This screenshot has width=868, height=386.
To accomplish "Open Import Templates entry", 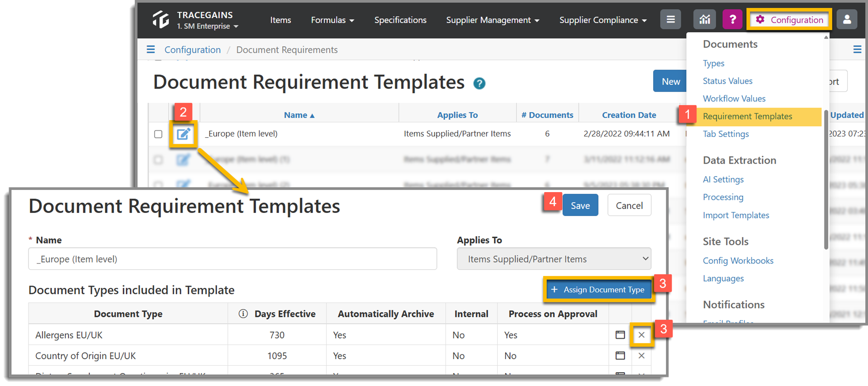I will pyautogui.click(x=736, y=215).
